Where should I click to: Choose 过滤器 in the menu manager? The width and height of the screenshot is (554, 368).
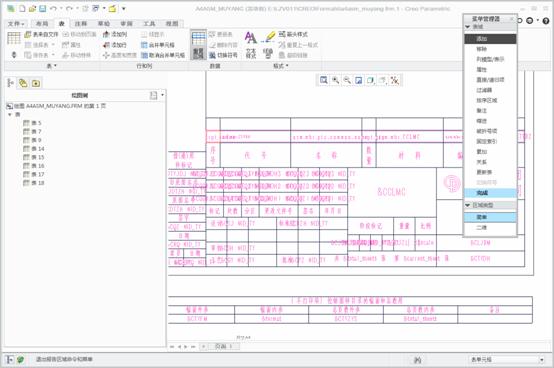490,90
